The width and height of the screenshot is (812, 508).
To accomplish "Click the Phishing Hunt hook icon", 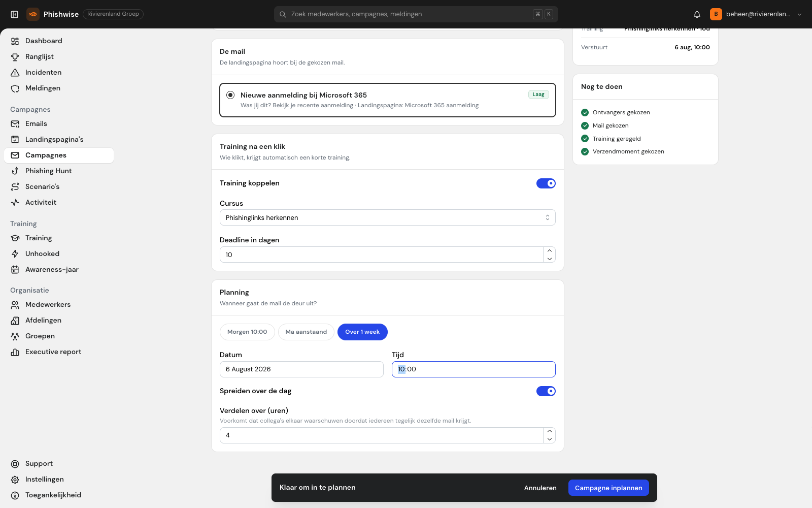I will coord(15,171).
